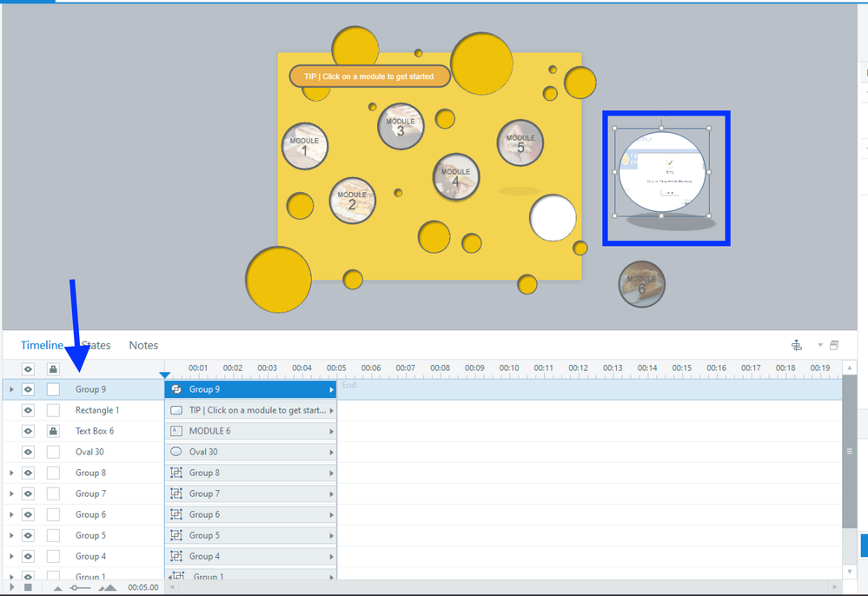Image resolution: width=868 pixels, height=596 pixels.
Task: Switch to the States tab
Action: click(96, 345)
